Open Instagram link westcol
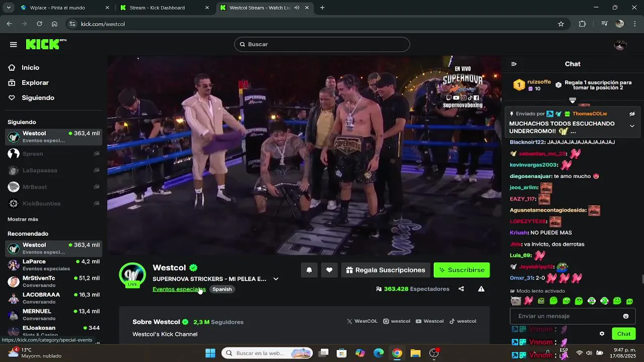 coord(396,321)
